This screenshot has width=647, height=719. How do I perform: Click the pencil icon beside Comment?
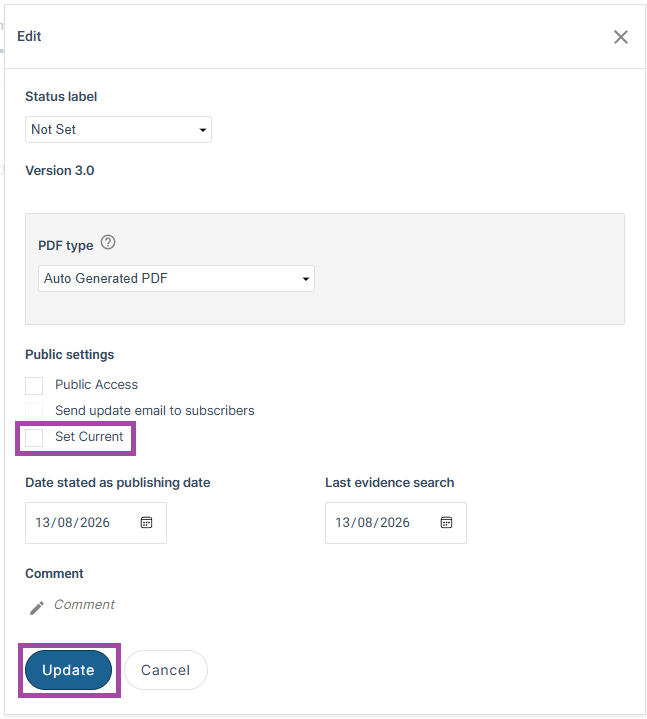click(37, 608)
